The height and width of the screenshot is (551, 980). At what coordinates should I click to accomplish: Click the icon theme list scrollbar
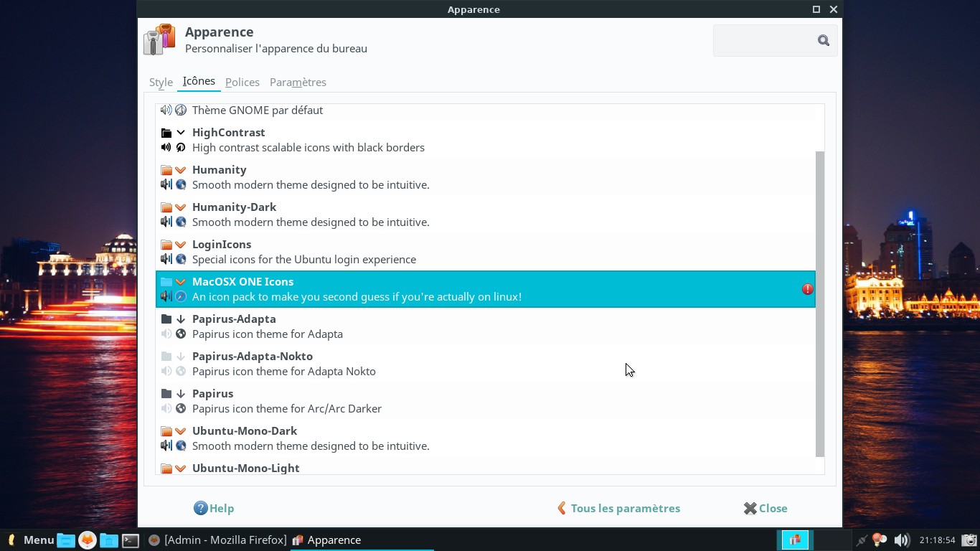(820, 304)
